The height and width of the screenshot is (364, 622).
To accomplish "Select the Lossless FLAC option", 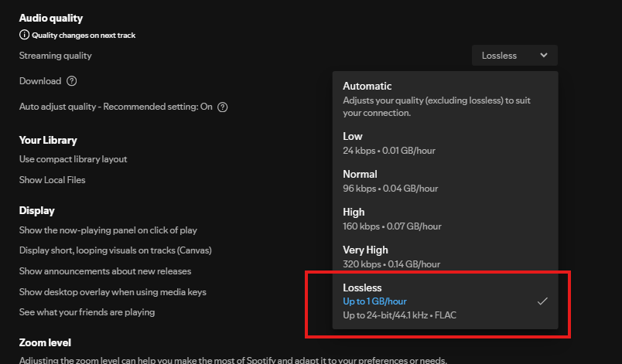I will click(445, 301).
